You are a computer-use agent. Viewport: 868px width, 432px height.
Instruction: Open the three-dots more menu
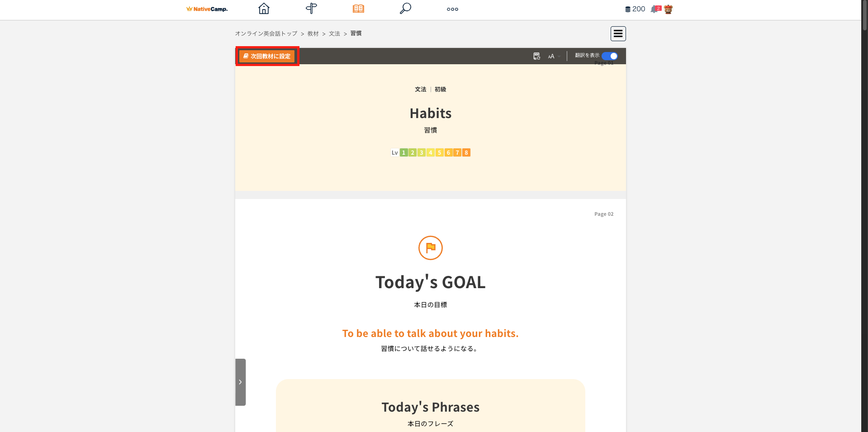click(x=452, y=9)
